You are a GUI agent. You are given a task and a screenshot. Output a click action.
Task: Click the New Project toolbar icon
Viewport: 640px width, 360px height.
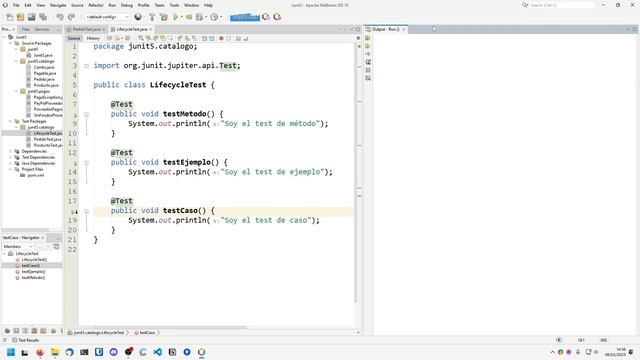tap(20, 17)
